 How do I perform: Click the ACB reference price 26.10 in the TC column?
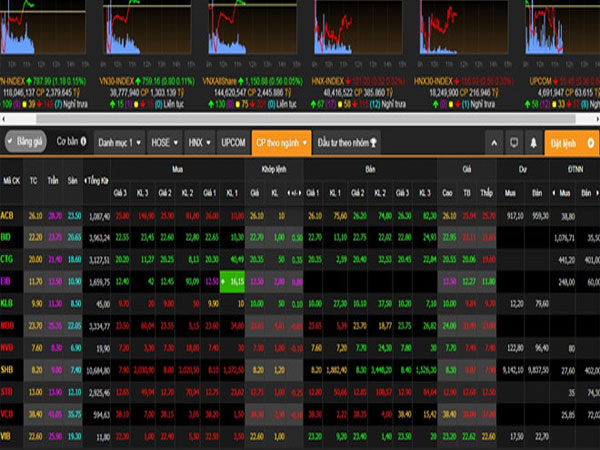pyautogui.click(x=36, y=216)
